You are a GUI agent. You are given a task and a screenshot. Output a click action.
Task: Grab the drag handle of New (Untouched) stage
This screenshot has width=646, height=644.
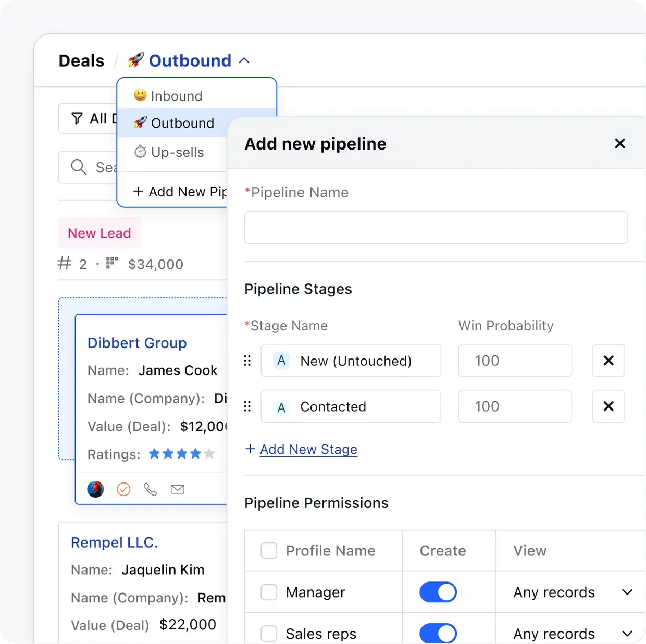pos(247,361)
